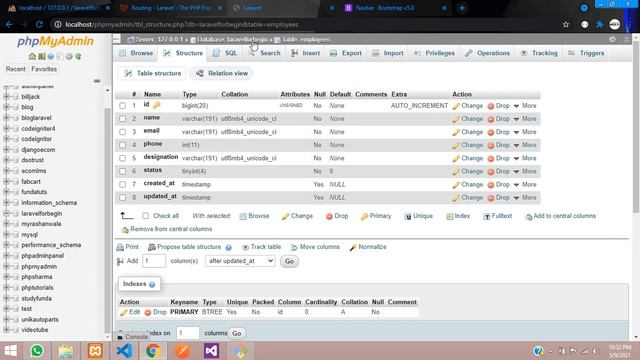This screenshot has width=640, height=360.
Task: Click the number of columns to add field
Action: click(154, 261)
